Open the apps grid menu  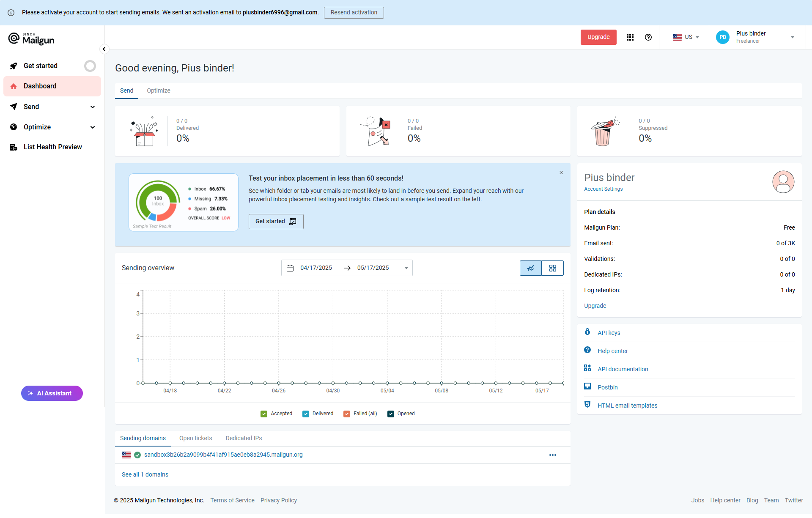[630, 37]
